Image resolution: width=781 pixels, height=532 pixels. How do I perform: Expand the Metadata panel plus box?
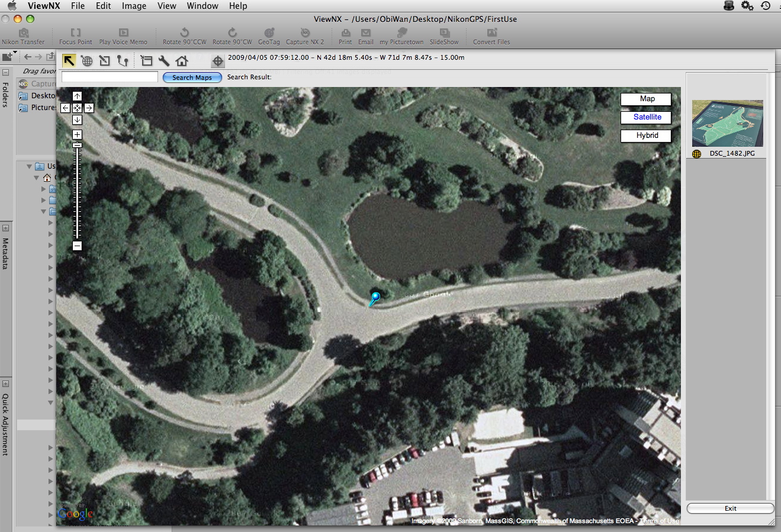pos(5,228)
